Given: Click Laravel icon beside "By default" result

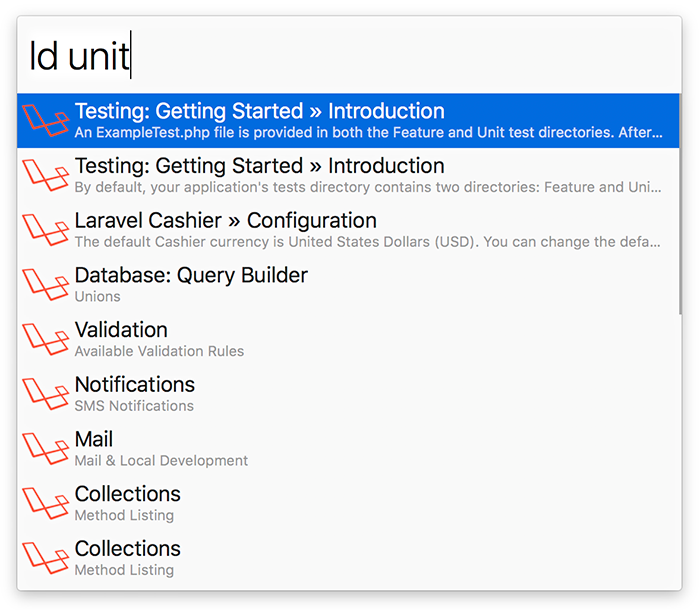Looking at the screenshot, I should coord(46,175).
